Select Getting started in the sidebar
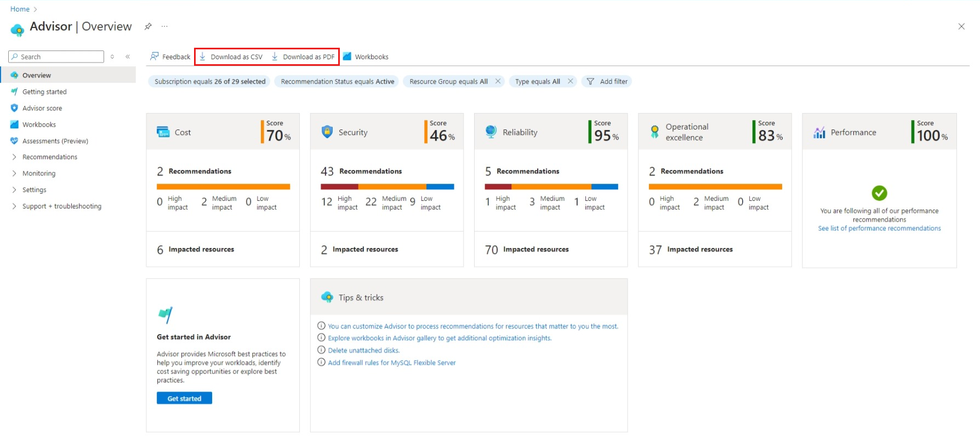 pyautogui.click(x=44, y=92)
